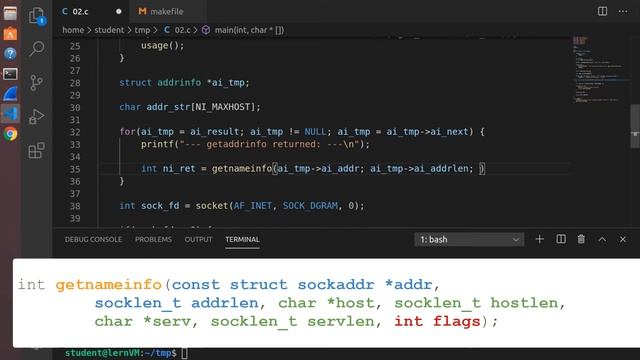Open Ubuntu Software in the dock
Viewport: 640px width, 360px height.
(x=10, y=33)
